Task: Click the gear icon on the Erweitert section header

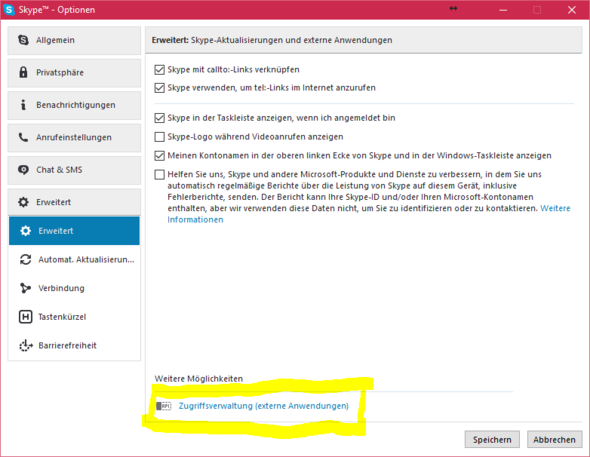Action: click(x=23, y=202)
